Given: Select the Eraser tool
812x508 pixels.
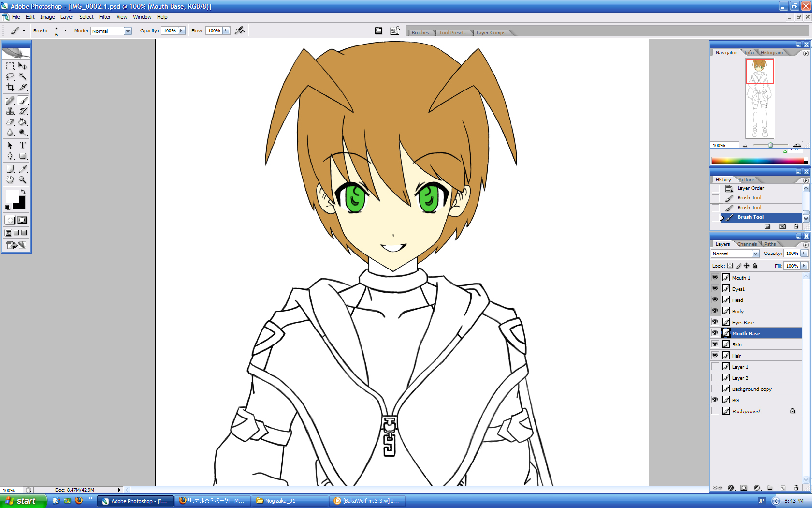Looking at the screenshot, I should [10, 122].
